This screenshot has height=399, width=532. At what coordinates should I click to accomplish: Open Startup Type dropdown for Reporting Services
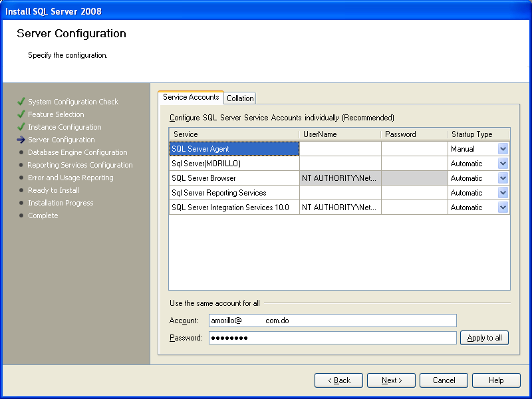click(503, 193)
